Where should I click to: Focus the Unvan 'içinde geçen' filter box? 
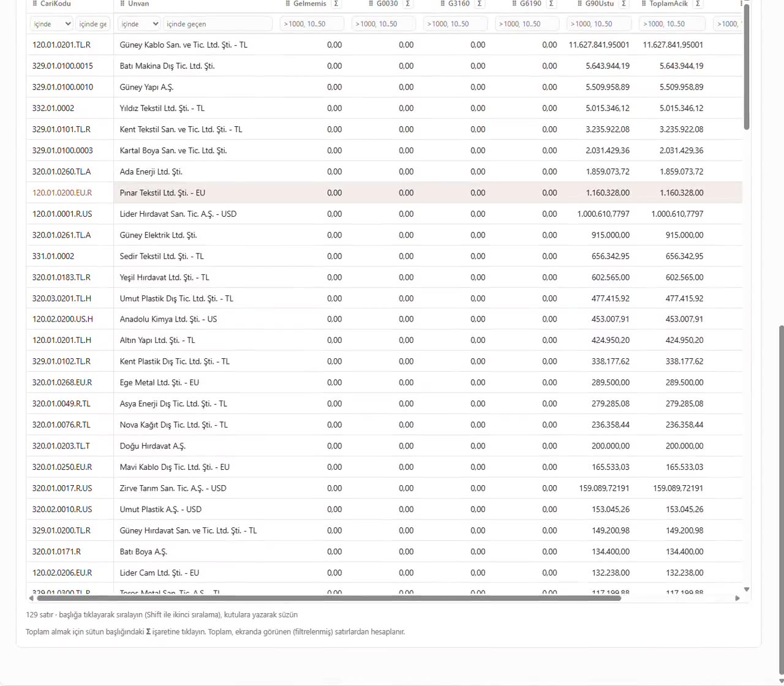pyautogui.click(x=217, y=24)
